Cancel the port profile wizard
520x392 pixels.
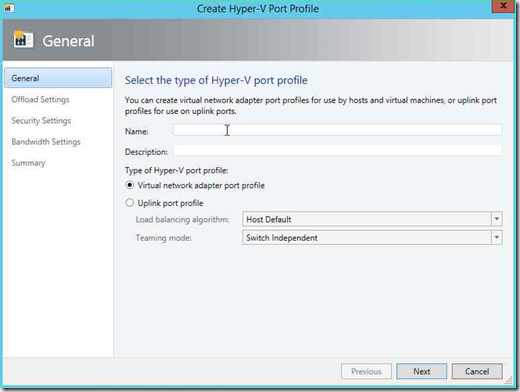click(x=477, y=371)
